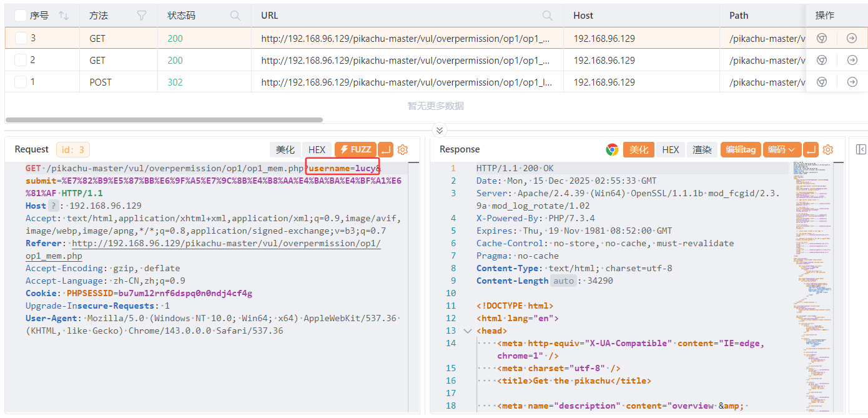Open Response in Chrome browser icon
This screenshot has height=418, width=868.
click(612, 149)
